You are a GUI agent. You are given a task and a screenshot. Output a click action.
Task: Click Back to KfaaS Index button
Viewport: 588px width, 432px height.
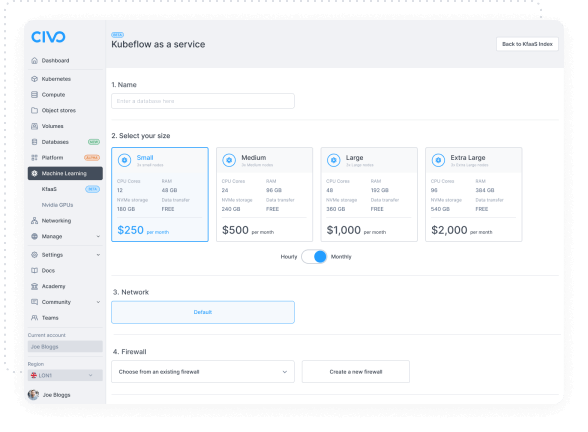(x=527, y=44)
